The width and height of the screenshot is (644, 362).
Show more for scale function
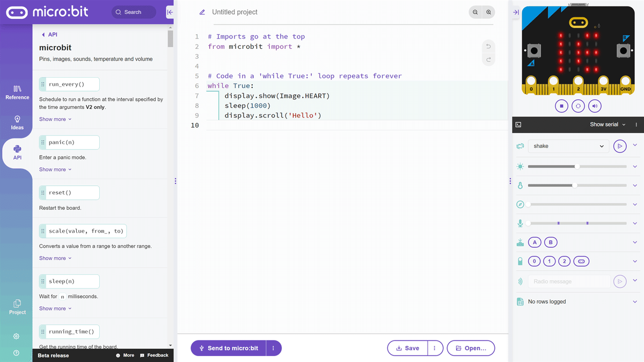(x=55, y=258)
